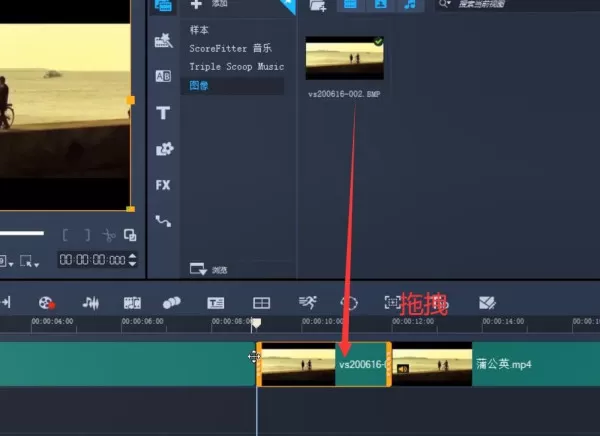Click the sound icon on 蒲公英.mp4 clip
This screenshot has width=600, height=436.
(402, 369)
